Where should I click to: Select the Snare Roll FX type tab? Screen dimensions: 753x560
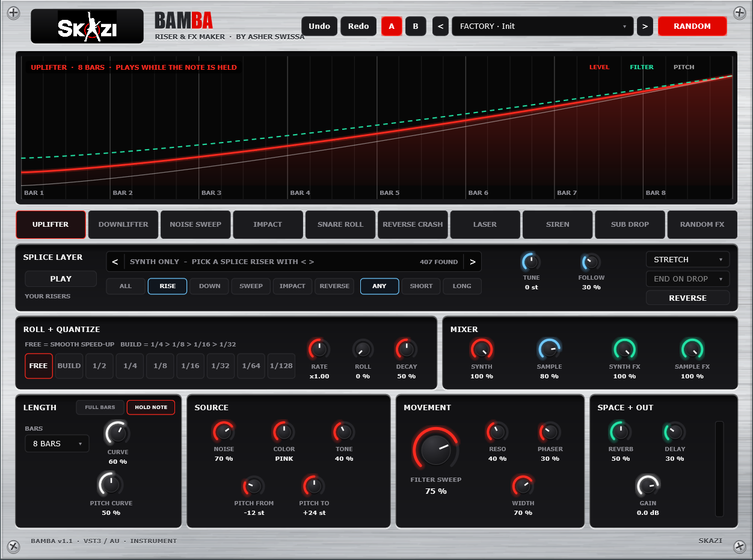click(x=340, y=224)
